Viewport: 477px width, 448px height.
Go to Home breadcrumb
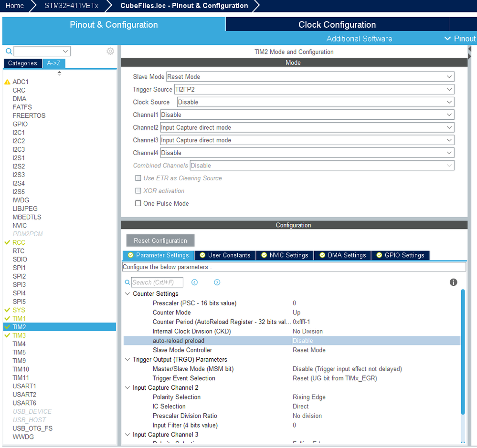click(15, 5)
